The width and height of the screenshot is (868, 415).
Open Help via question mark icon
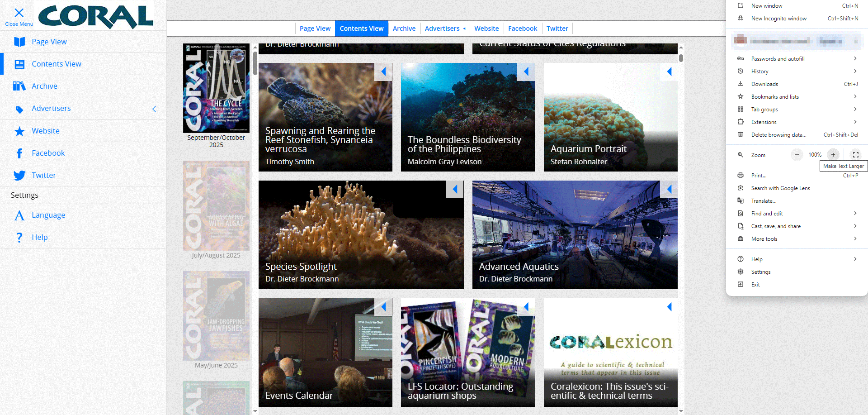click(x=19, y=238)
